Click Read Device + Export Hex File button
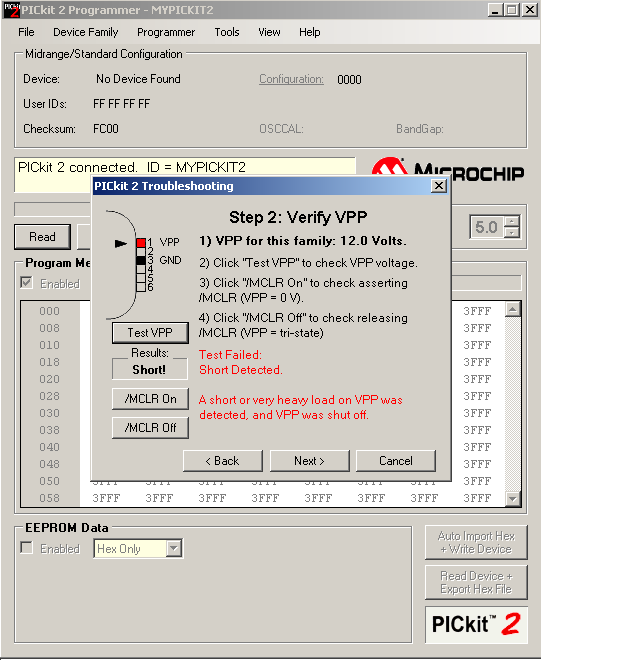640x660 pixels. pyautogui.click(x=476, y=582)
